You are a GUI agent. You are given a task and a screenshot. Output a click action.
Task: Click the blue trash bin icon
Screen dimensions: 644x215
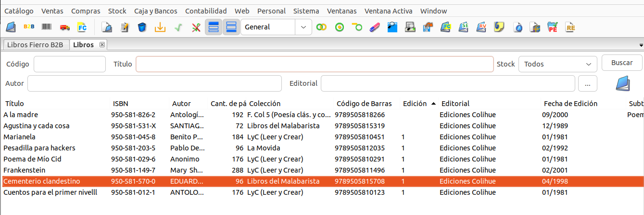tap(141, 27)
